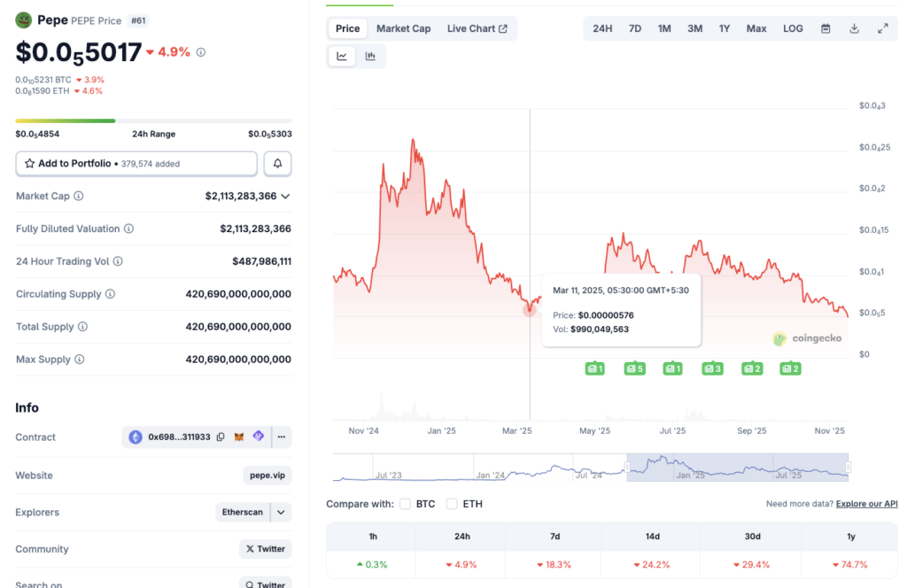Open the Explore our API link
This screenshot has height=588, width=907.
(866, 504)
